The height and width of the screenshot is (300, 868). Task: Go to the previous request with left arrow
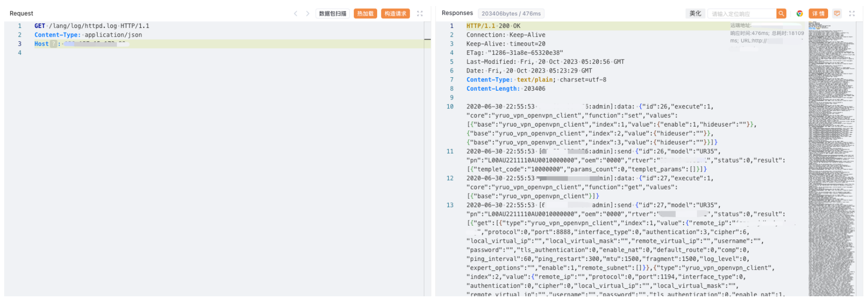pos(295,13)
